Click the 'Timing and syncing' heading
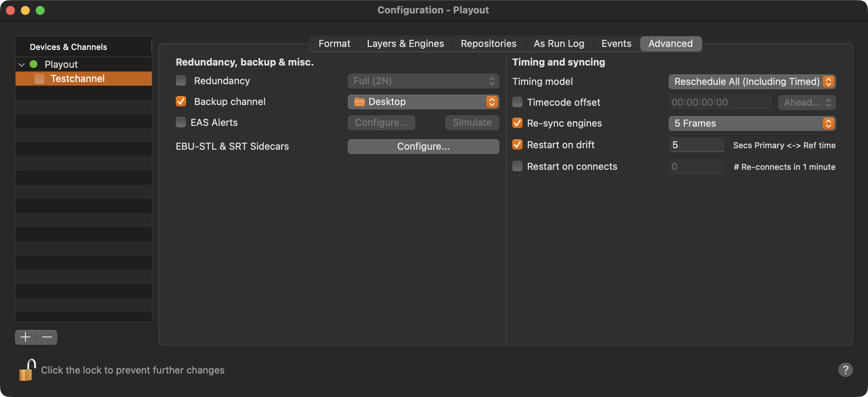 [558, 62]
